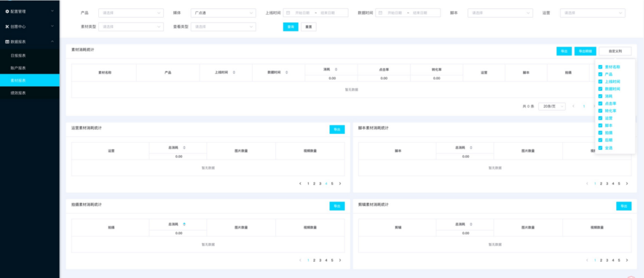
Task: Uncheck 点击率 column checkbox
Action: [600, 104]
